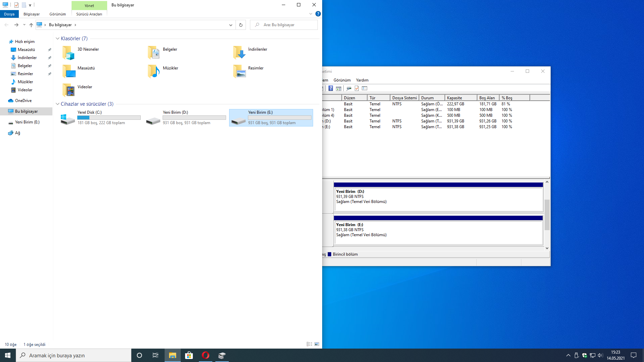The width and height of the screenshot is (644, 362).
Task: Sort volumes by the Durum column header
Action: coord(432,98)
